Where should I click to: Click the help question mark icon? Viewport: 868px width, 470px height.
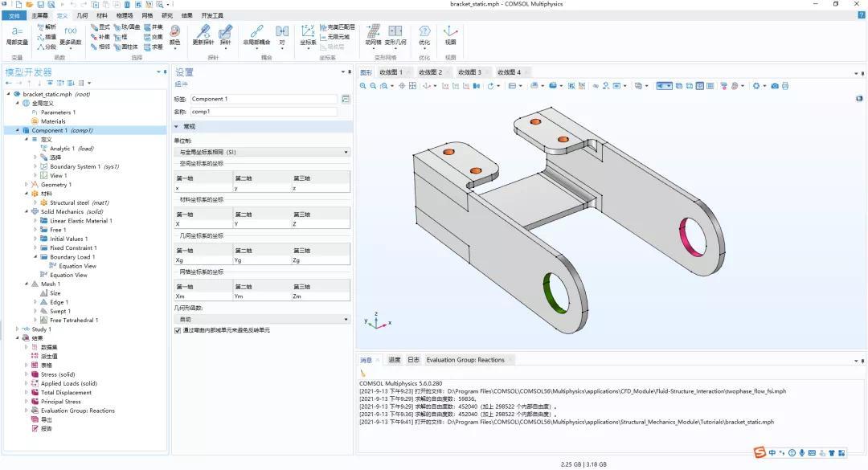[861, 15]
